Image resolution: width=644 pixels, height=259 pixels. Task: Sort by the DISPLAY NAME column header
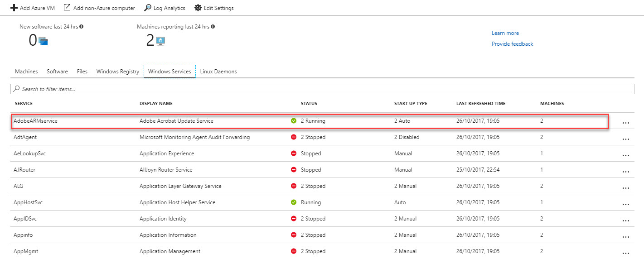pos(156,104)
